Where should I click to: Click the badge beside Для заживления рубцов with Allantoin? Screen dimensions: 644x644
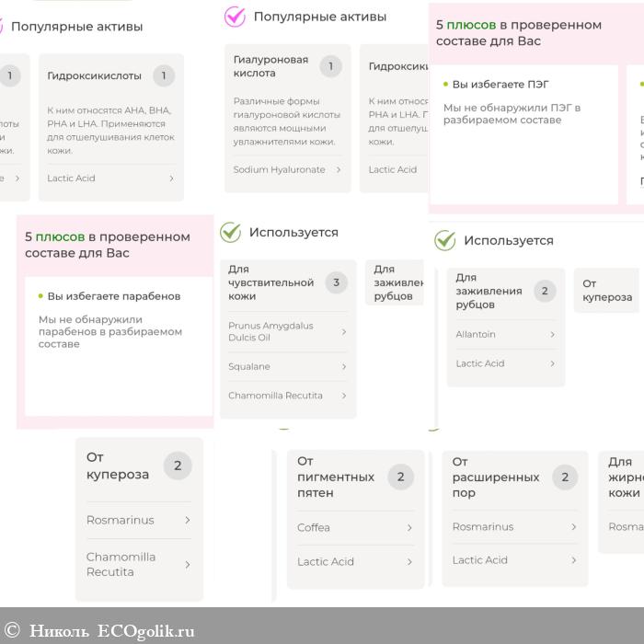(x=544, y=291)
